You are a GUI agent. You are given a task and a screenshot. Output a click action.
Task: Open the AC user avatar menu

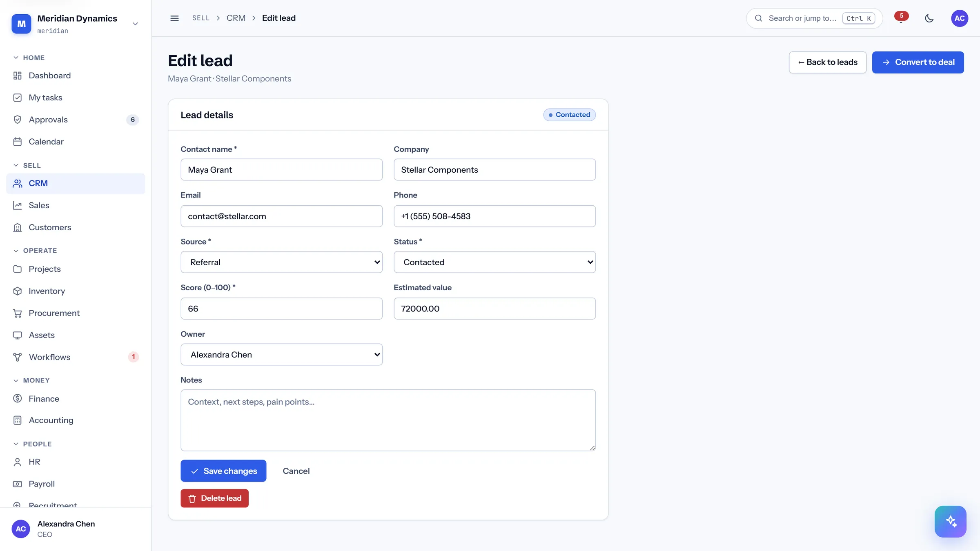[960, 18]
